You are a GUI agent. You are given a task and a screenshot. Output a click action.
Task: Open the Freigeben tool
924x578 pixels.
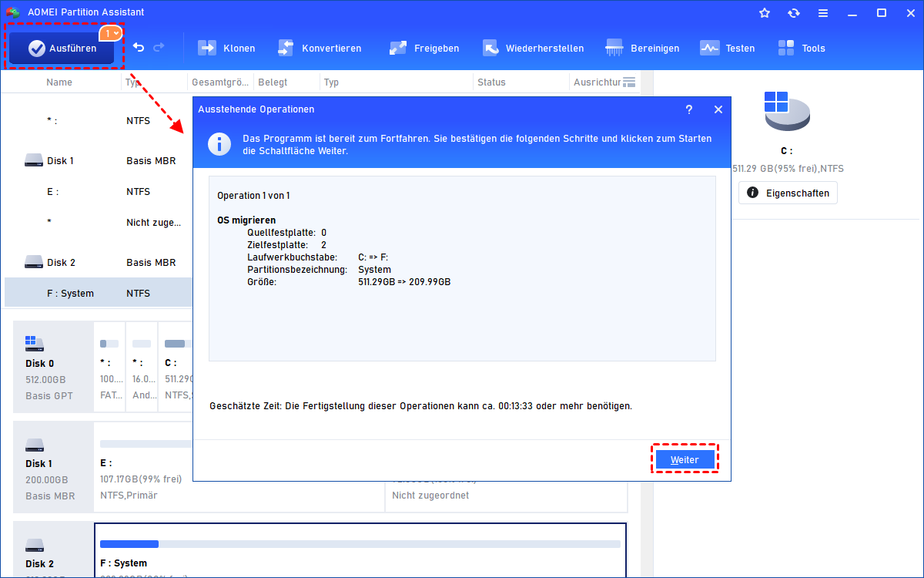click(423, 48)
